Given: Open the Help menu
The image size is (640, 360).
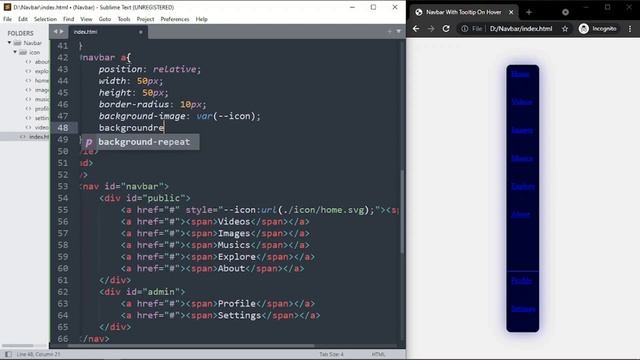Looking at the screenshot, I should (202, 19).
